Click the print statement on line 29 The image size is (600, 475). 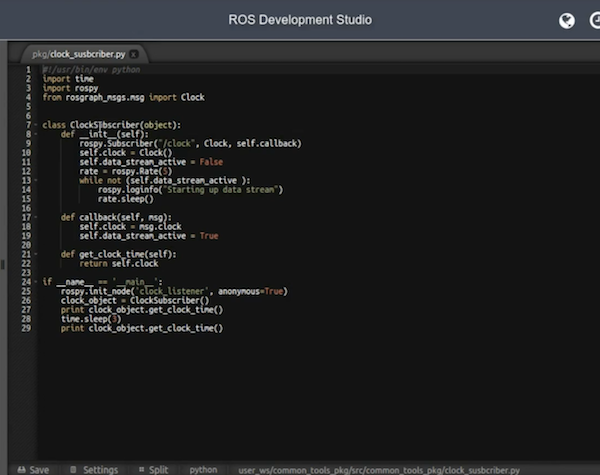[142, 328]
